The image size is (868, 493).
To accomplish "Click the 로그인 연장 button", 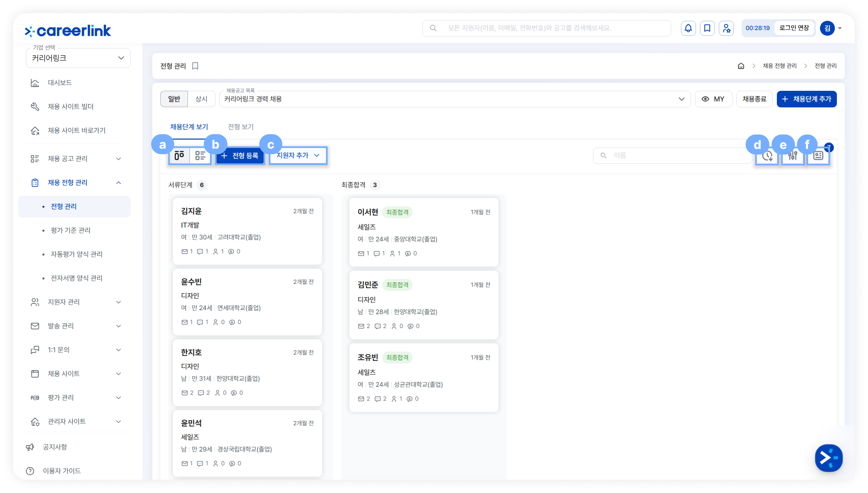I will [794, 28].
